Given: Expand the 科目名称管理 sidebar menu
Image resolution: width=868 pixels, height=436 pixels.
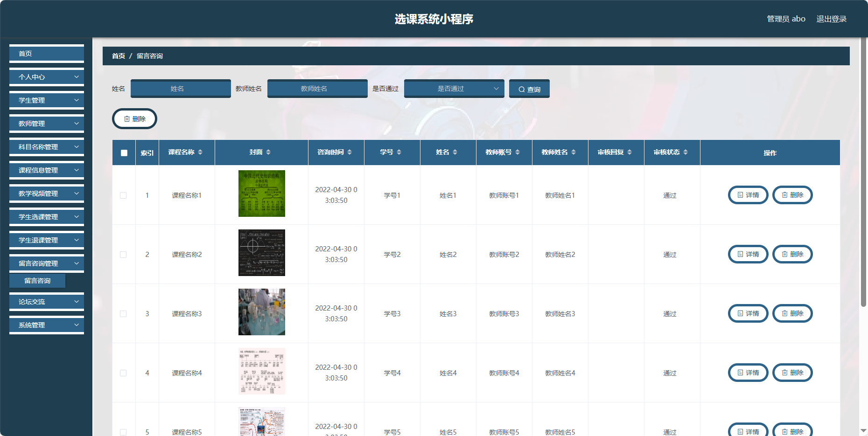Looking at the screenshot, I should pos(47,147).
